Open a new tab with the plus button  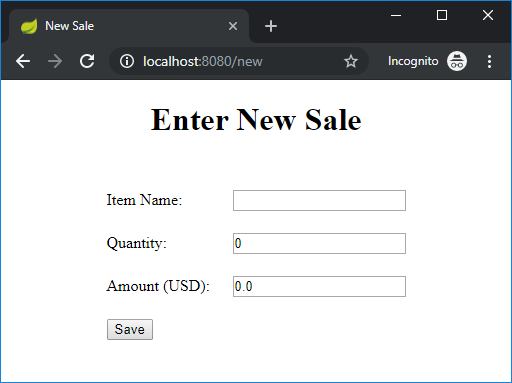pos(271,26)
